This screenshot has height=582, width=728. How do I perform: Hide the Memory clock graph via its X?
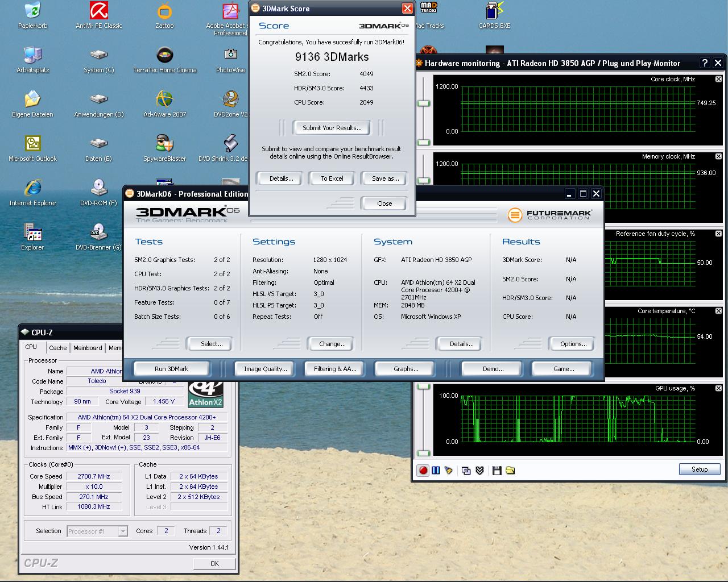[x=718, y=156]
